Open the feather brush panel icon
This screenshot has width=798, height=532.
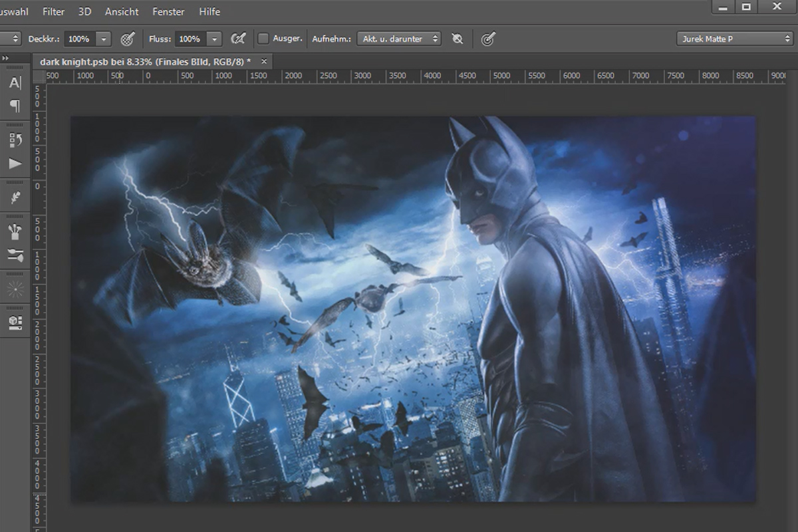pyautogui.click(x=15, y=198)
